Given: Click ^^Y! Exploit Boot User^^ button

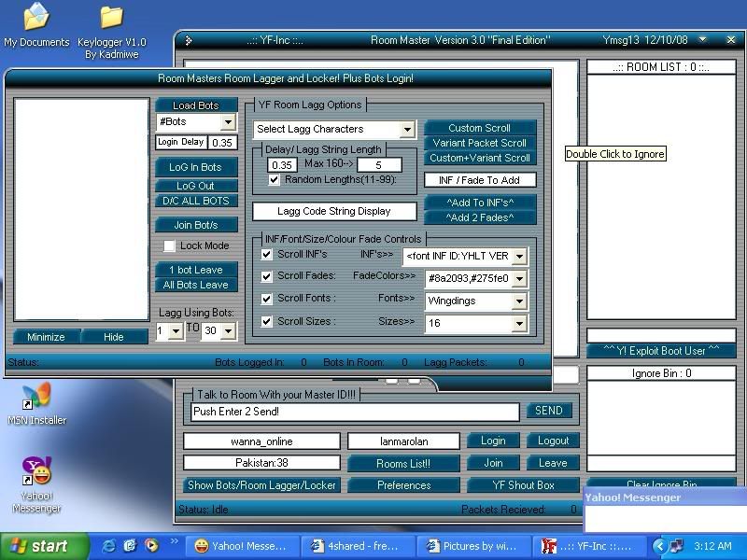Looking at the screenshot, I should 661,351.
